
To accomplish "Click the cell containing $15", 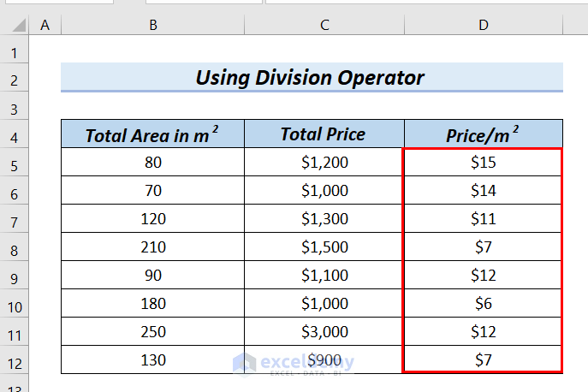I will click(x=484, y=161).
